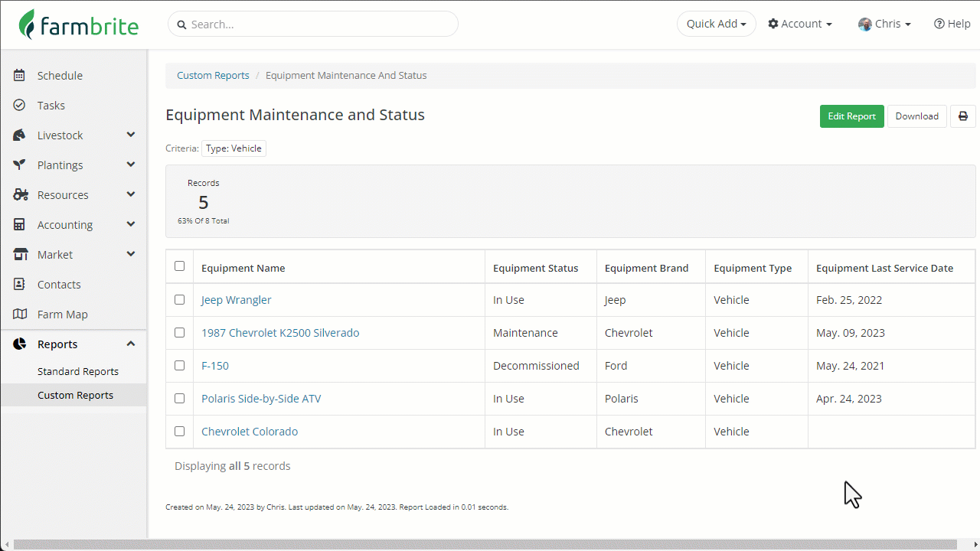Click the Farmbrite leaf logo
Image resolution: width=980 pixels, height=551 pixels.
28,24
